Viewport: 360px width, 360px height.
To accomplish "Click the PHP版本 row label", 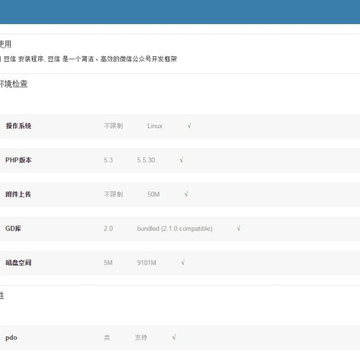I will pyautogui.click(x=18, y=160).
